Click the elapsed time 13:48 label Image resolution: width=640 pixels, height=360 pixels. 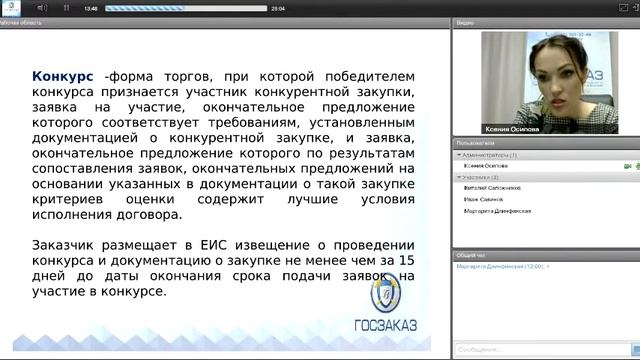coord(91,9)
